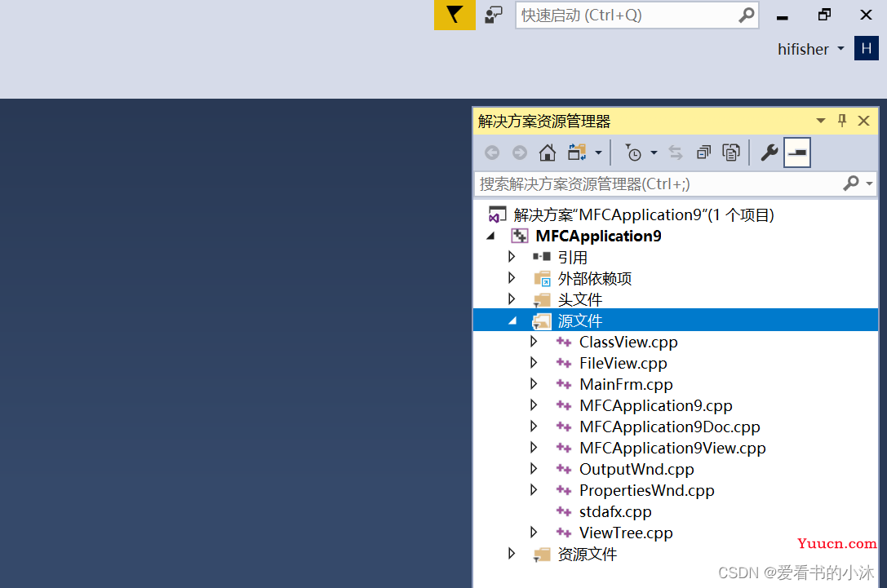
Task: Close the Solution Explorer panel
Action: coord(863,121)
